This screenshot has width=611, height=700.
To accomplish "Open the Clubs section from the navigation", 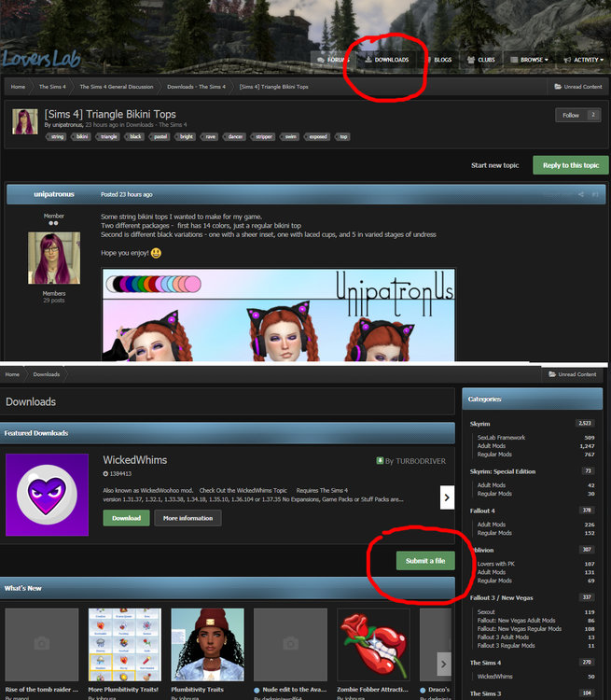I will 481,60.
